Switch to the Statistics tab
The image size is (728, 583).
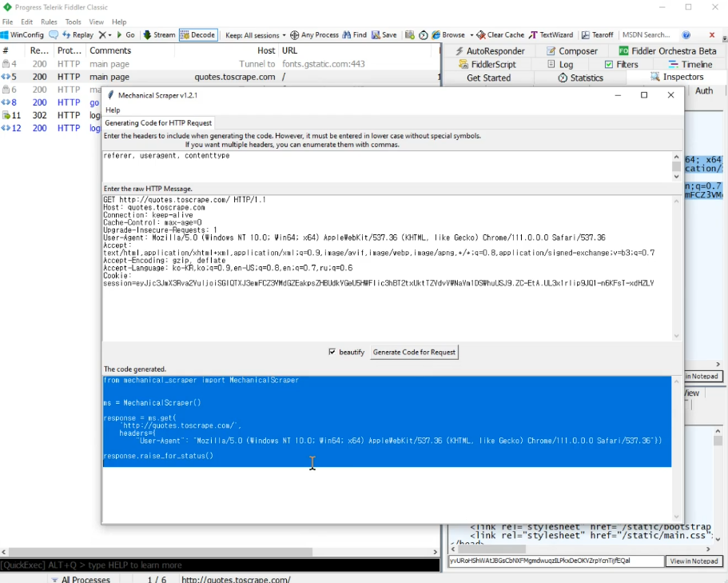click(x=580, y=78)
